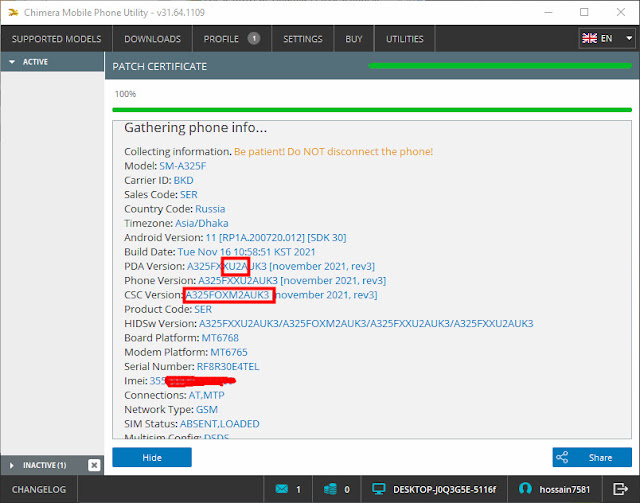The height and width of the screenshot is (503, 640).
Task: Click the Patch Certificate header progress bar
Action: point(500,66)
